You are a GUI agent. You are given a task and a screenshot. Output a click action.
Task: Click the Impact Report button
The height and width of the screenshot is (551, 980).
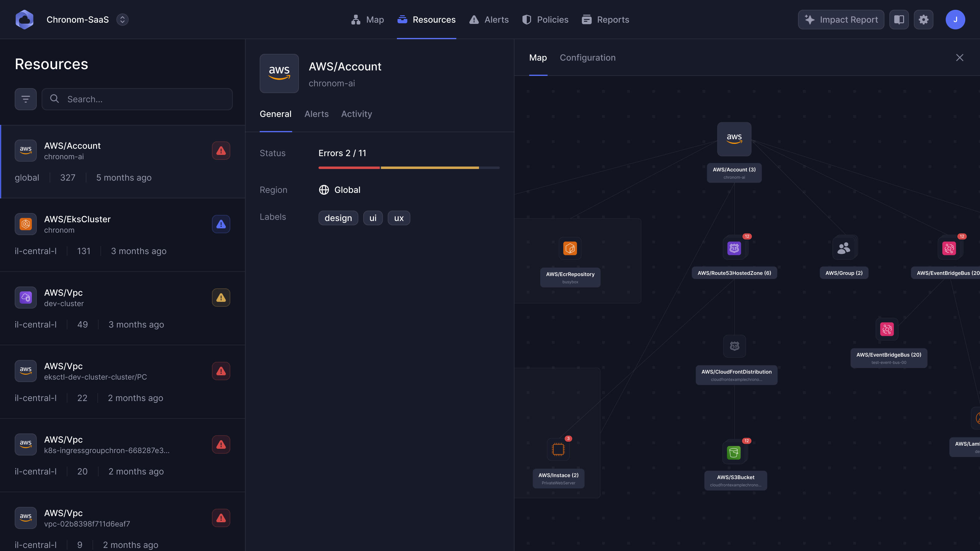click(841, 20)
